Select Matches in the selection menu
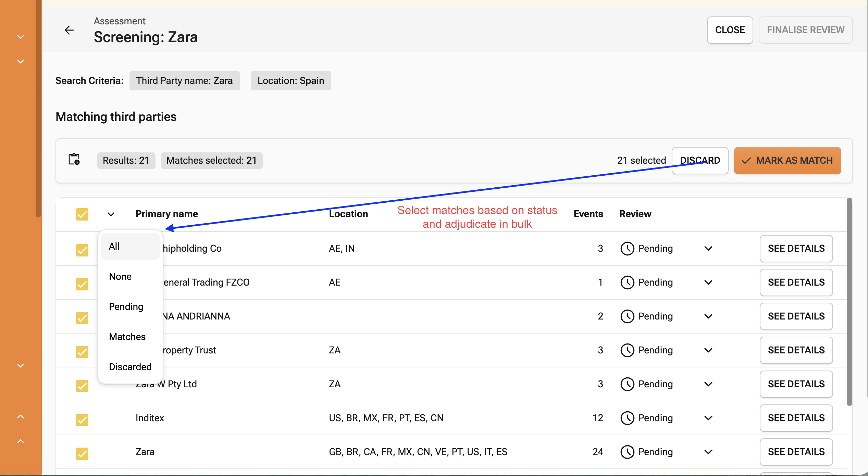The image size is (868, 476). click(x=130, y=337)
